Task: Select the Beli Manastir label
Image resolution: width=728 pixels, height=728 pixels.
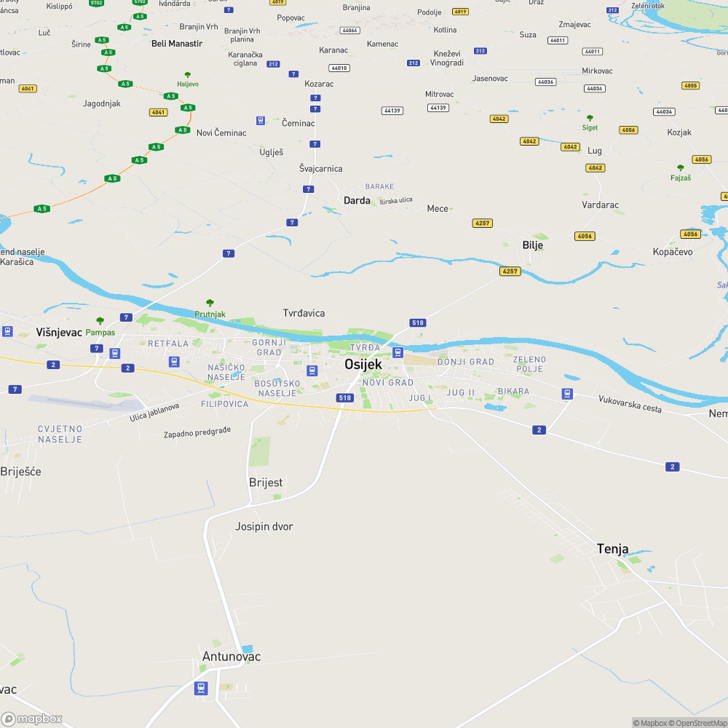Action: click(x=177, y=44)
